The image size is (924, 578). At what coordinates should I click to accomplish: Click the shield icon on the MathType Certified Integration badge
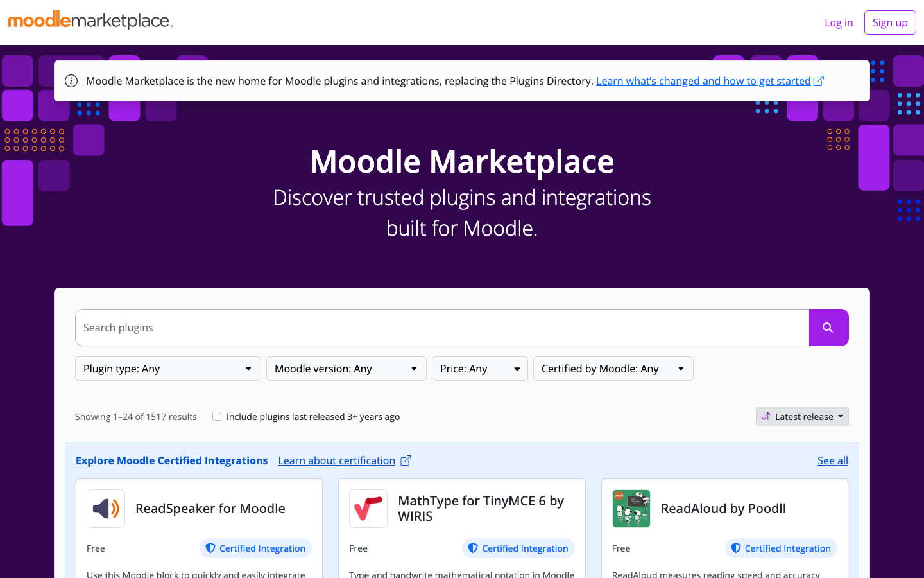[x=473, y=548]
